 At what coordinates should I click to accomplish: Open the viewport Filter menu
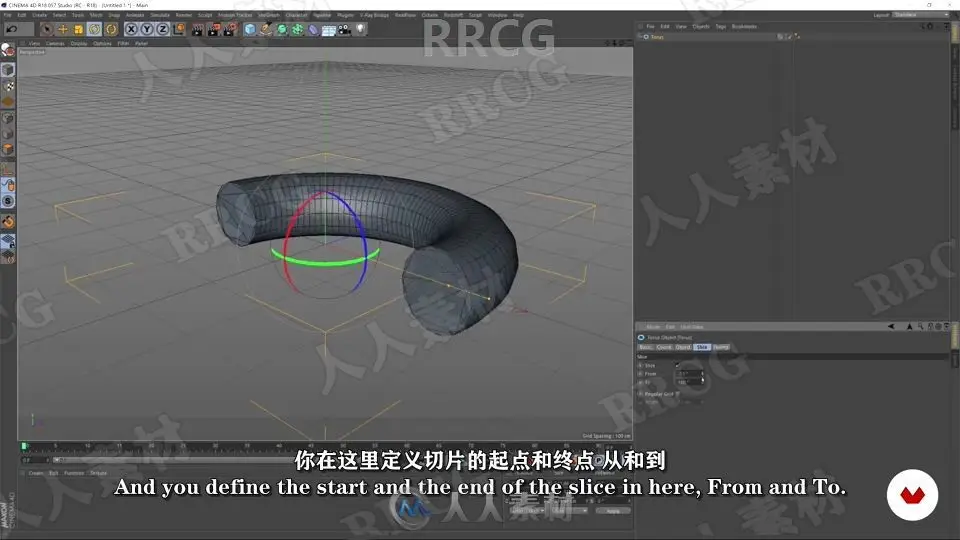click(123, 43)
